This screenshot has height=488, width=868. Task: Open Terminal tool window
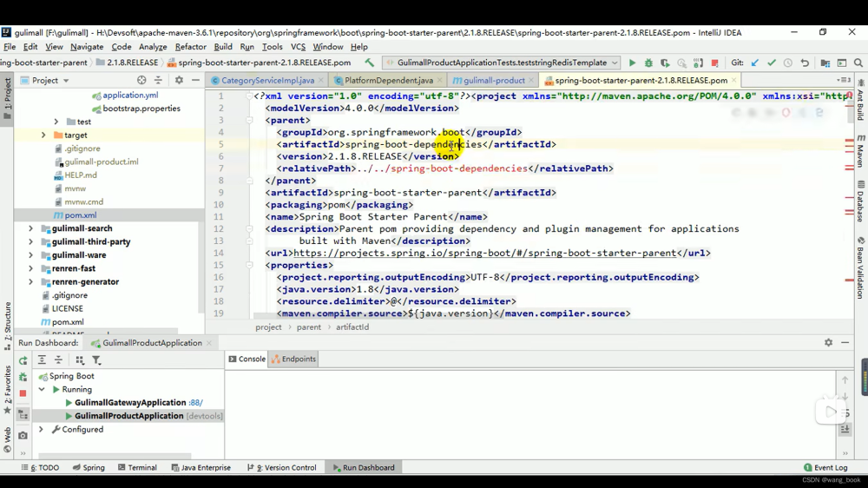coord(137,467)
